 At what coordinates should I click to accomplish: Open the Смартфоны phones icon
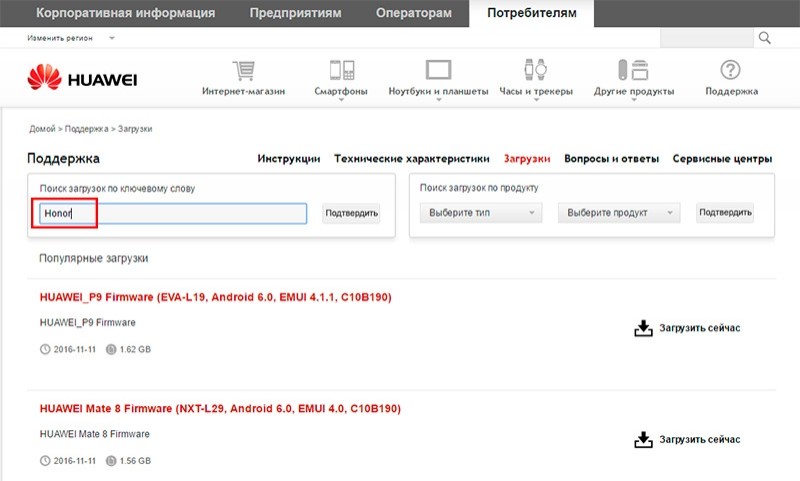[x=341, y=70]
